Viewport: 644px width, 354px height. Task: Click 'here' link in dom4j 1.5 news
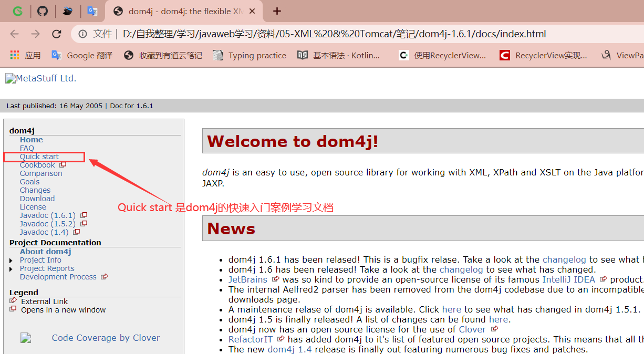coord(498,319)
